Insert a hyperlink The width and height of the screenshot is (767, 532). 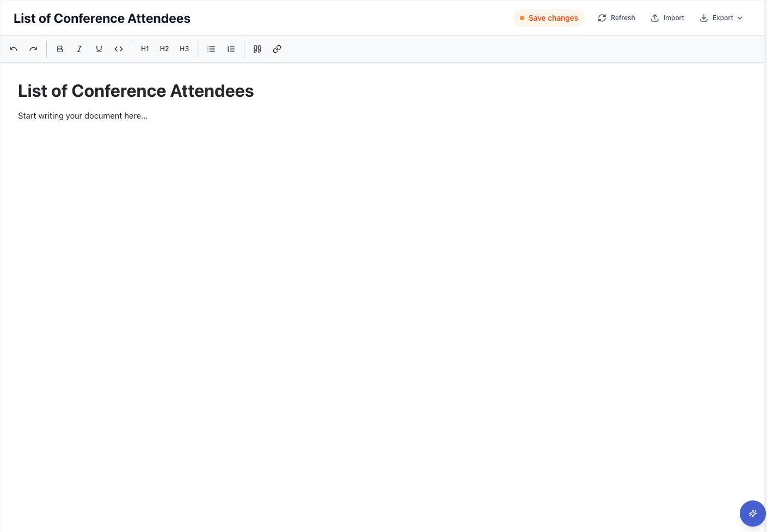(277, 48)
